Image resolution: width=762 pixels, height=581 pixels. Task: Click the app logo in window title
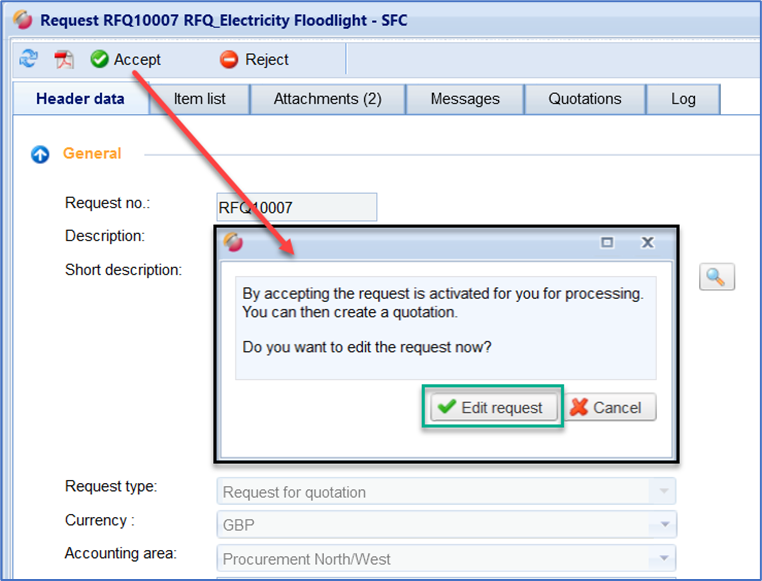point(21,20)
